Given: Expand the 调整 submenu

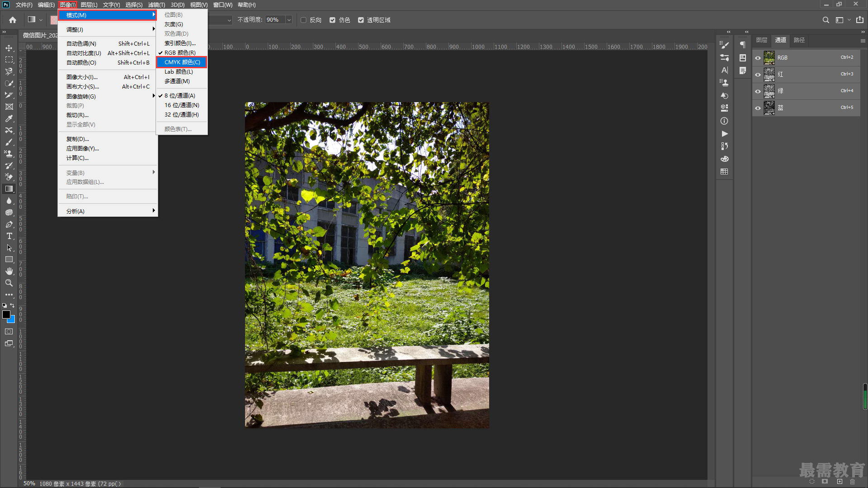Looking at the screenshot, I should (x=108, y=29).
